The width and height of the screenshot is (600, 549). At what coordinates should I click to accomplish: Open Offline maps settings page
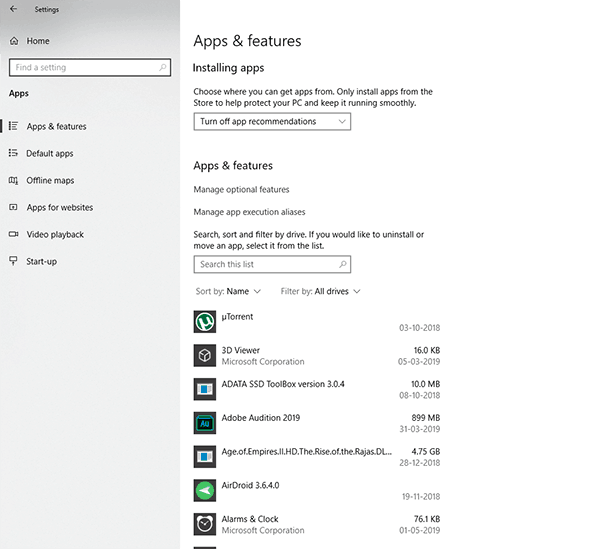pyautogui.click(x=50, y=180)
